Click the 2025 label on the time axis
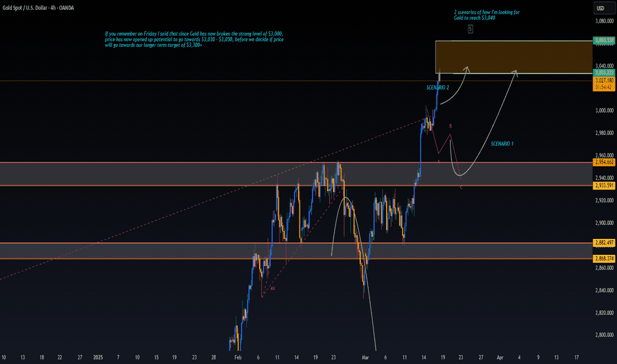Viewport: 617px width, 364px height. tap(98, 357)
